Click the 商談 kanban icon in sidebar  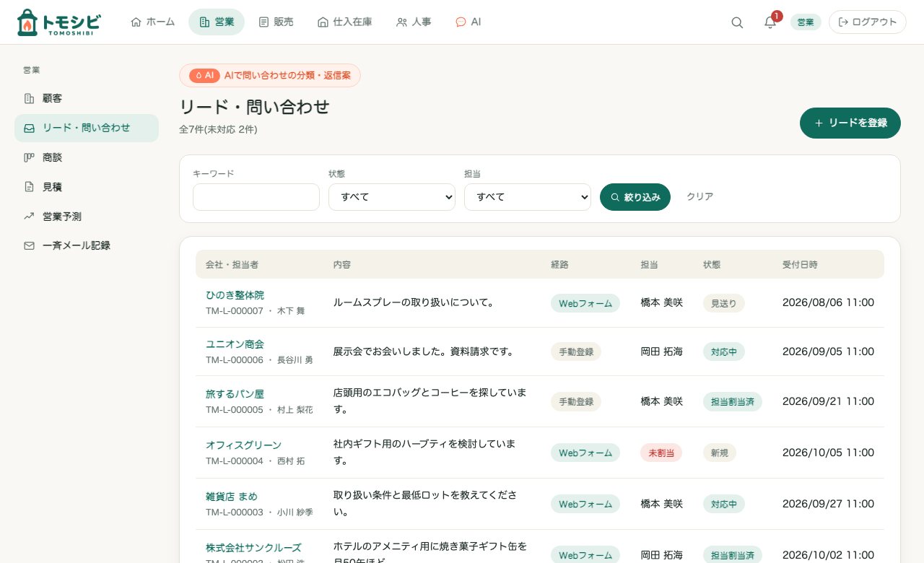[x=29, y=157]
